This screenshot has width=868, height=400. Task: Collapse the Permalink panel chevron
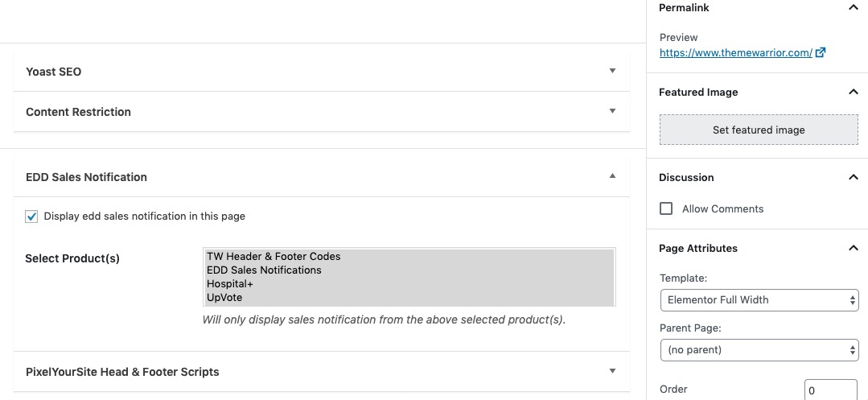pos(853,8)
